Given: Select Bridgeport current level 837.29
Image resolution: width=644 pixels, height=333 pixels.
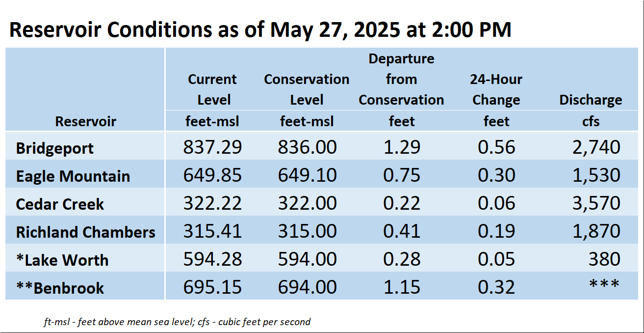Looking at the screenshot, I should pos(212,147).
